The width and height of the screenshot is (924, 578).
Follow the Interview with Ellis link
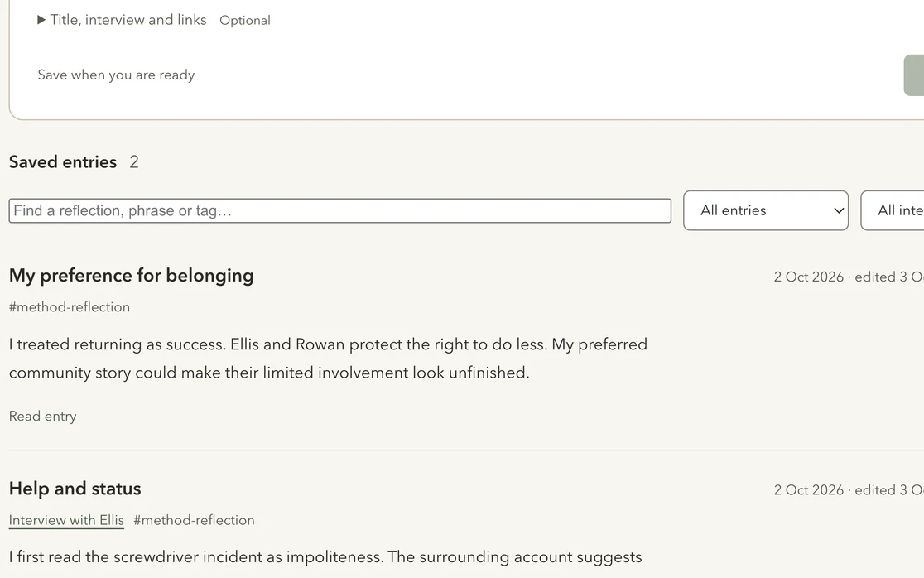66,520
